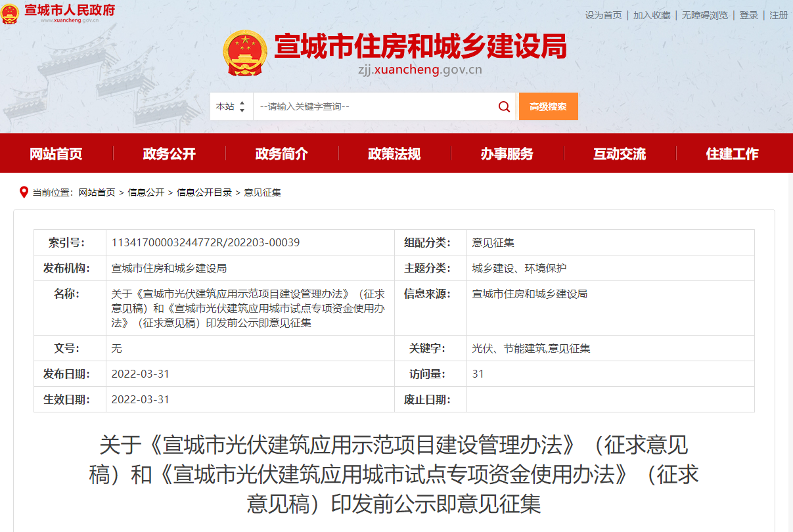Click the Xuancheng government logo at top left
793x532 pixels.
click(x=59, y=12)
